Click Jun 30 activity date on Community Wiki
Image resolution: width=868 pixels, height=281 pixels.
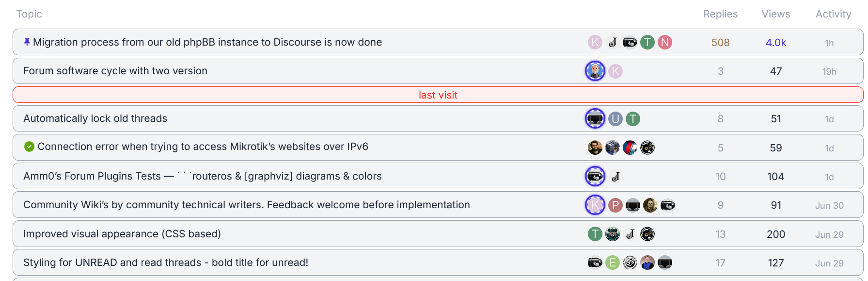(829, 206)
